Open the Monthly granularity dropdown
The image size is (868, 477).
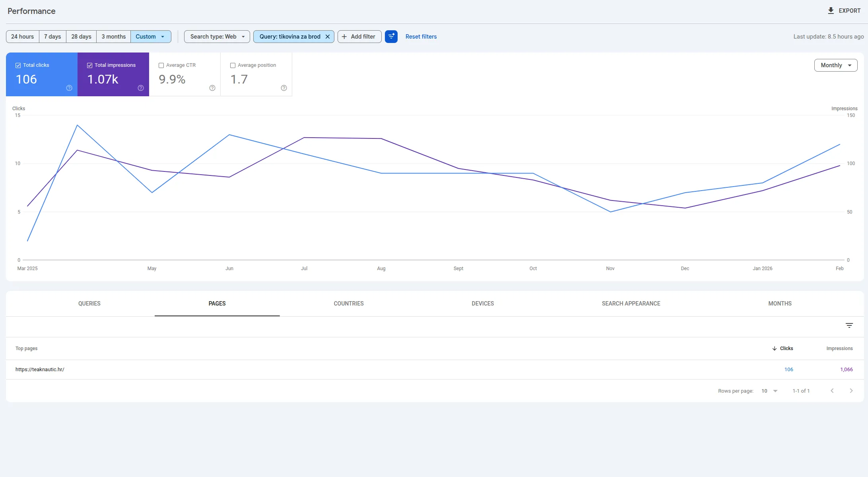coord(835,65)
